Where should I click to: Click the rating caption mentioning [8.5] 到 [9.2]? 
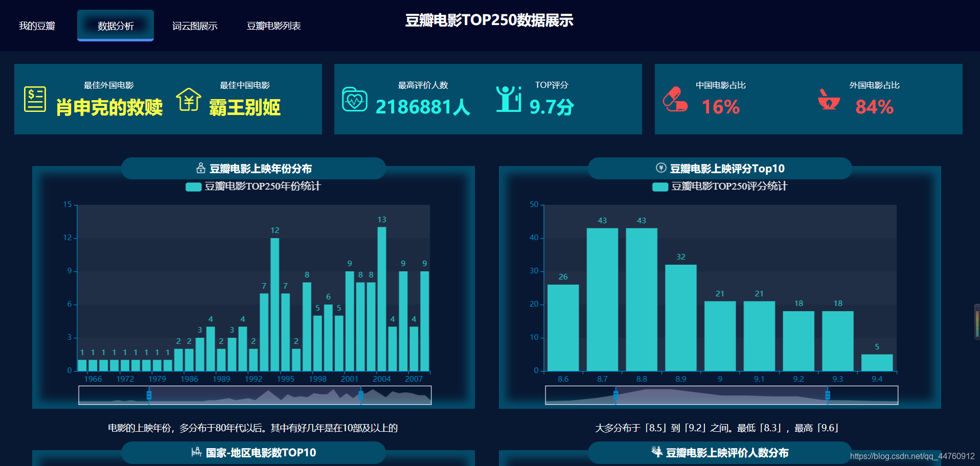(x=717, y=428)
